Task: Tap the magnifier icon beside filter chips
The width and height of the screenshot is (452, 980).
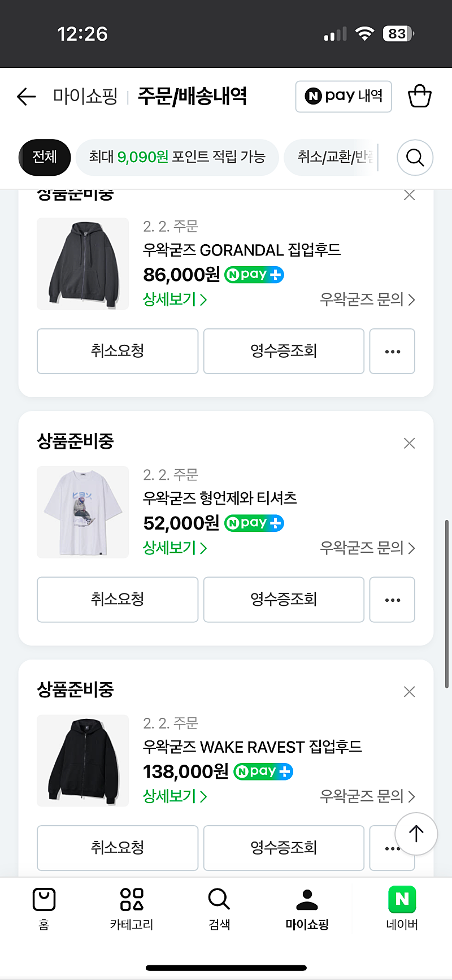Action: (415, 157)
